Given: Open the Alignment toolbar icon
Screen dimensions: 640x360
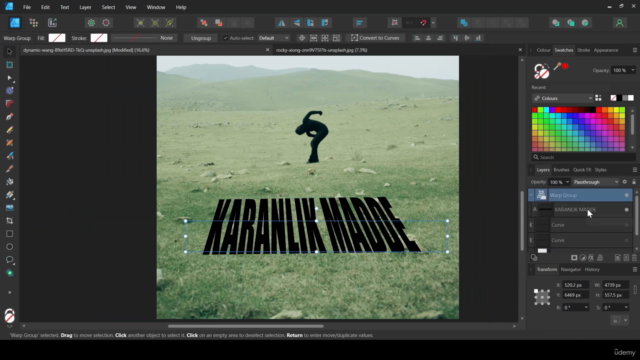Looking at the screenshot, I should tap(360, 23).
